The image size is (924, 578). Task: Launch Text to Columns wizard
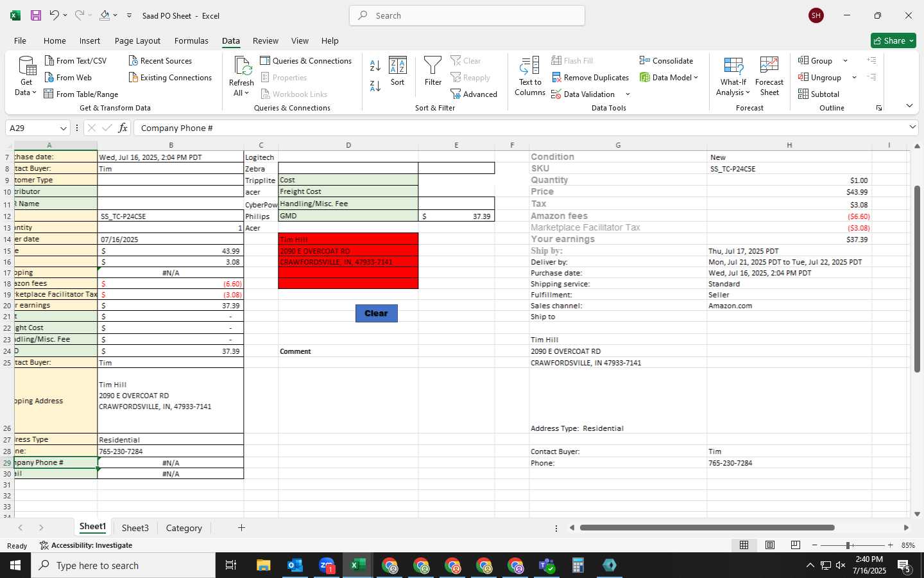[x=530, y=76]
